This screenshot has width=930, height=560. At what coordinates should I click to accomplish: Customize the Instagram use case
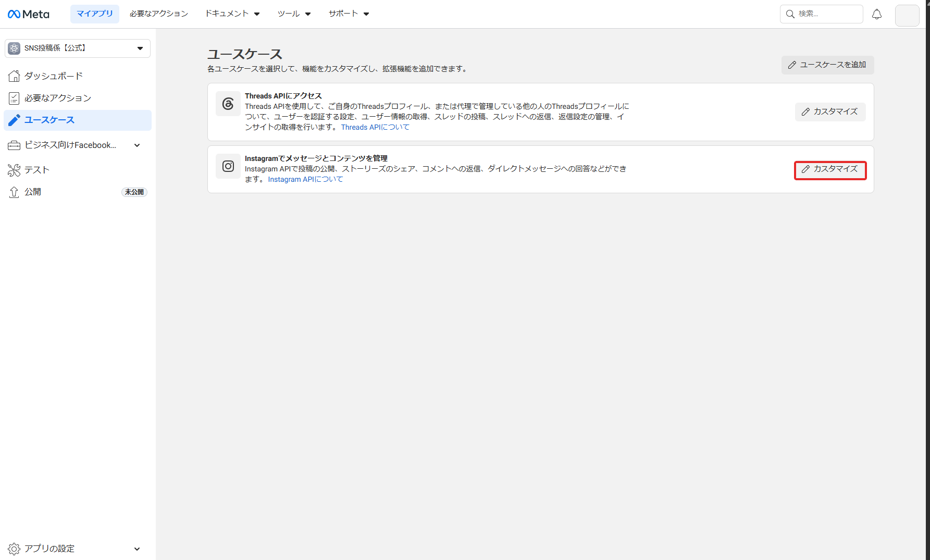click(830, 170)
